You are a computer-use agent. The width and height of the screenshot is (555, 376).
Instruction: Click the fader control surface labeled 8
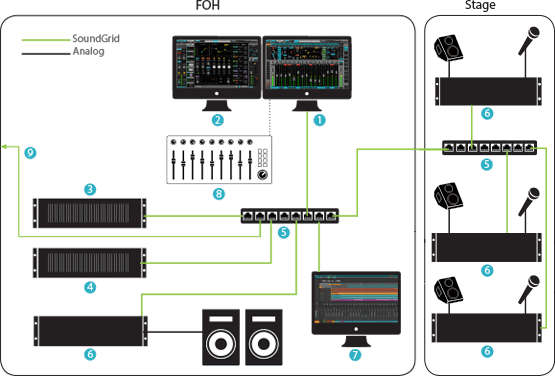pyautogui.click(x=219, y=160)
